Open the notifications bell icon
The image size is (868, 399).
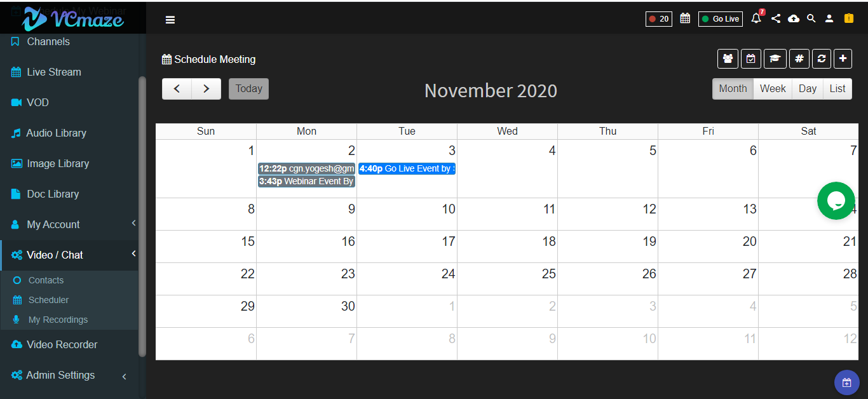(756, 18)
